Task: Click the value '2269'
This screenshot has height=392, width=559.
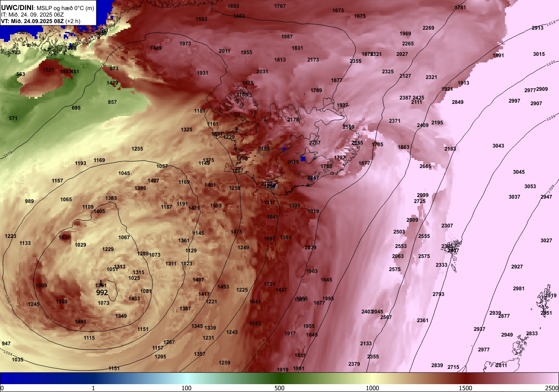Action: tap(428, 28)
